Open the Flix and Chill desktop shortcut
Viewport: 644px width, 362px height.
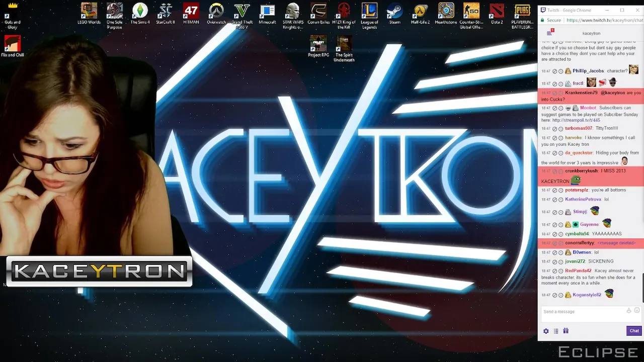click(x=13, y=47)
